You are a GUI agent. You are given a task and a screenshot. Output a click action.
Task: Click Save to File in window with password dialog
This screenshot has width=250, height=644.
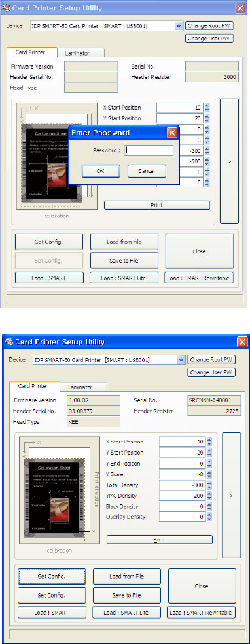(x=124, y=261)
